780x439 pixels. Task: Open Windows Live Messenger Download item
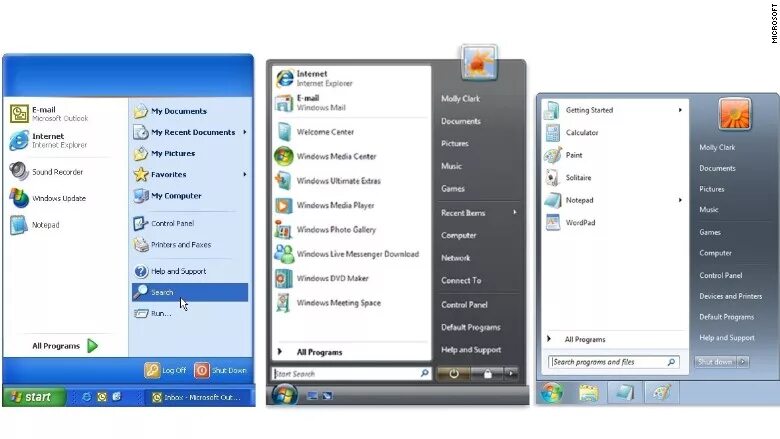tap(347, 254)
